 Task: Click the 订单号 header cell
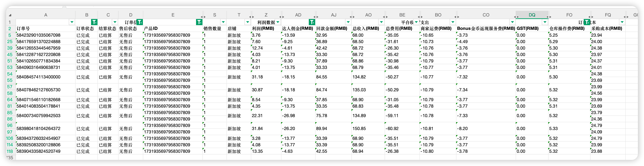[x=46, y=29]
